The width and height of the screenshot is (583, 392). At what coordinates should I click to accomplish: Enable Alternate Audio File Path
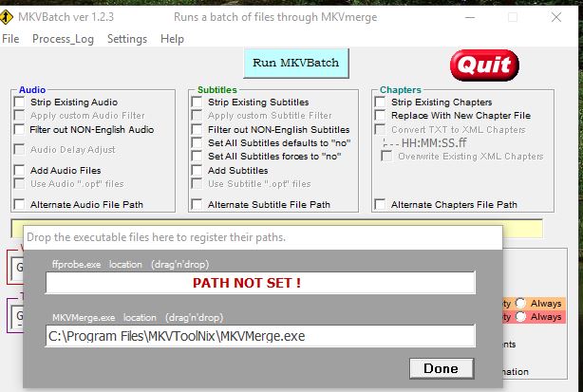point(19,204)
